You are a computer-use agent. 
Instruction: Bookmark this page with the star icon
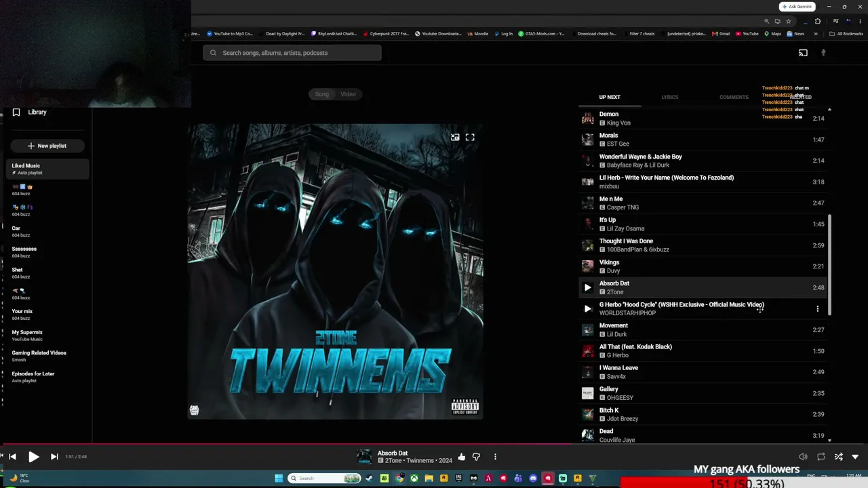tap(789, 21)
